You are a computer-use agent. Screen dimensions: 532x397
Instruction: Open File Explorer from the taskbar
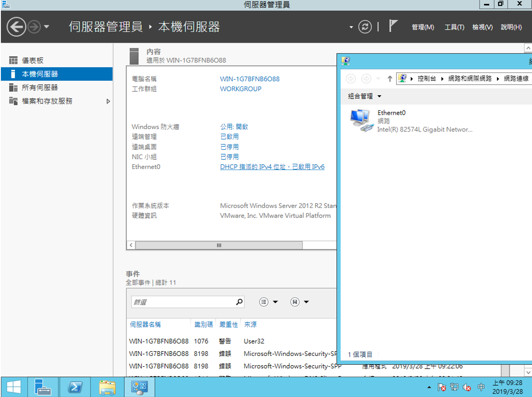click(107, 387)
